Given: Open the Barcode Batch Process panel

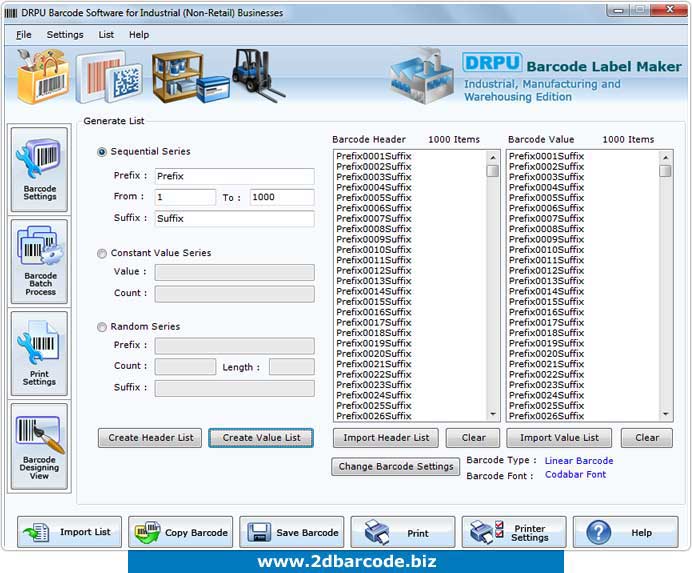Looking at the screenshot, I should click(x=40, y=260).
